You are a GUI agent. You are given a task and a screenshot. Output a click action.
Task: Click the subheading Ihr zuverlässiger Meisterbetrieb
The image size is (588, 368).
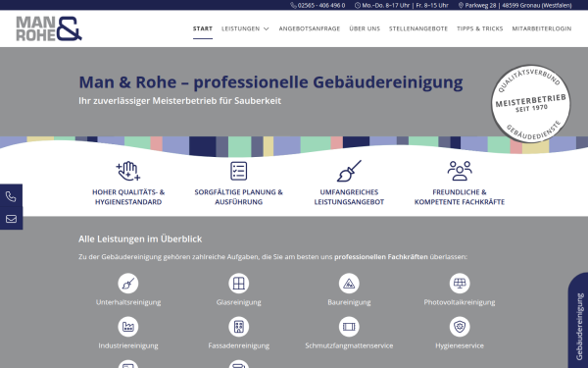[x=180, y=101]
